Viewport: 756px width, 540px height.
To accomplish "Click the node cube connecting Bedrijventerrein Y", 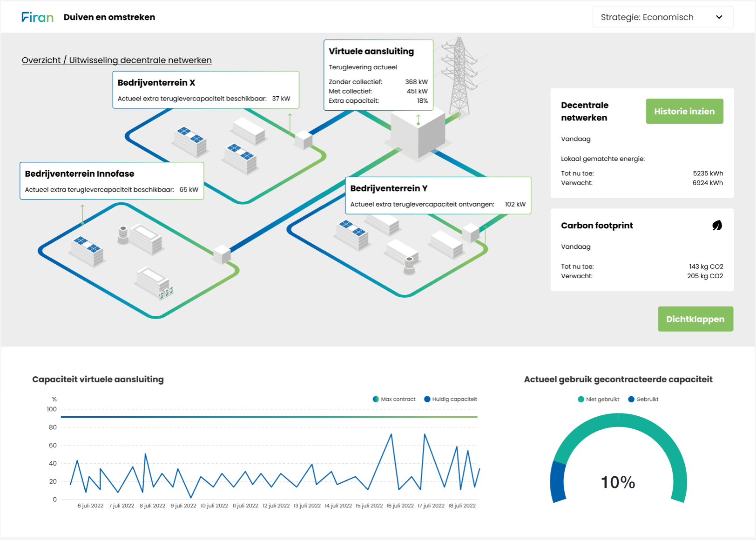I will [x=471, y=233].
